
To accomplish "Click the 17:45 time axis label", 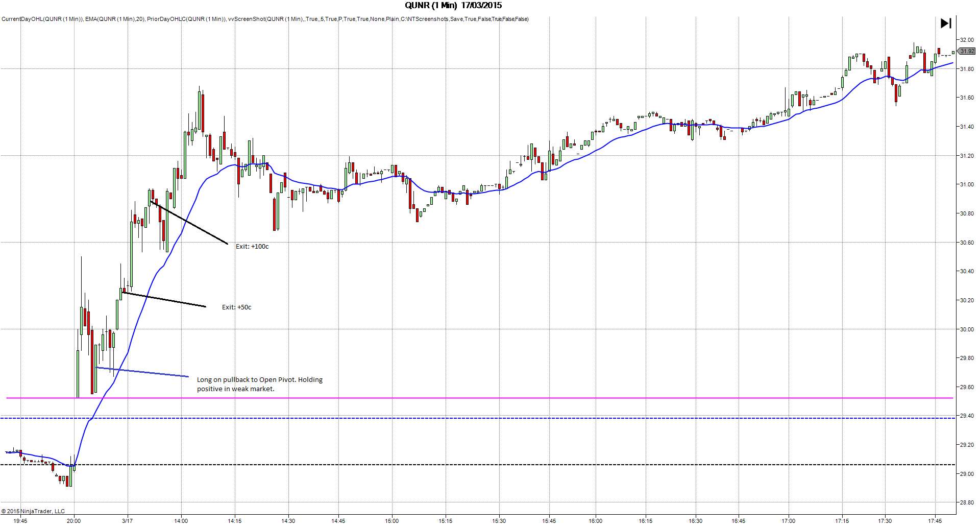I will [x=935, y=521].
